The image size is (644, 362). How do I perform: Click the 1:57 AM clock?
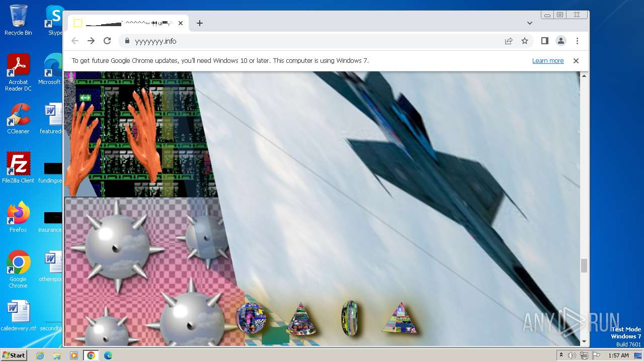[x=618, y=355]
